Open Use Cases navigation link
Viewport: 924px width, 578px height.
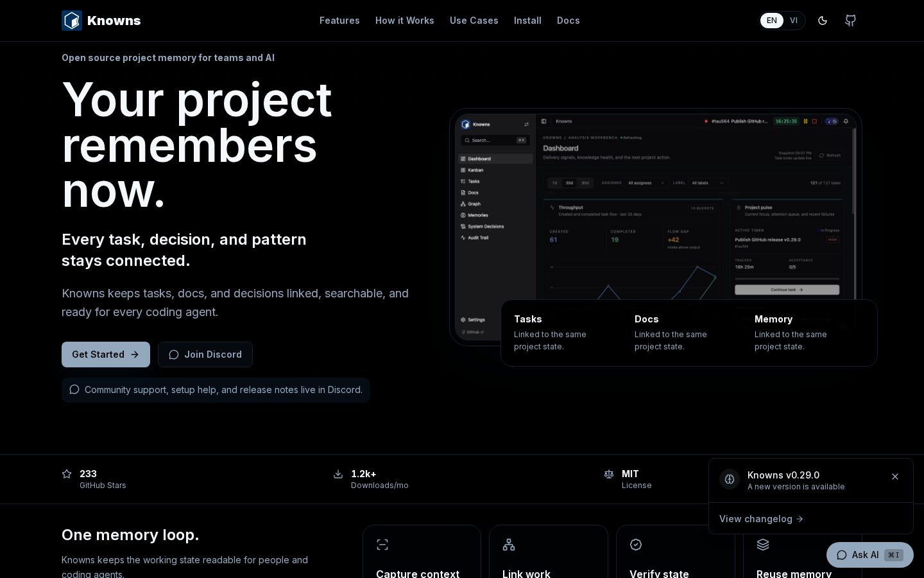pyautogui.click(x=474, y=21)
